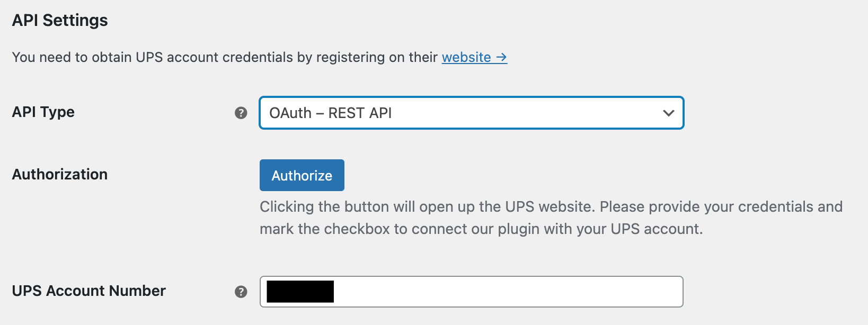Click the Authorization section label
868x325 pixels.
click(59, 174)
